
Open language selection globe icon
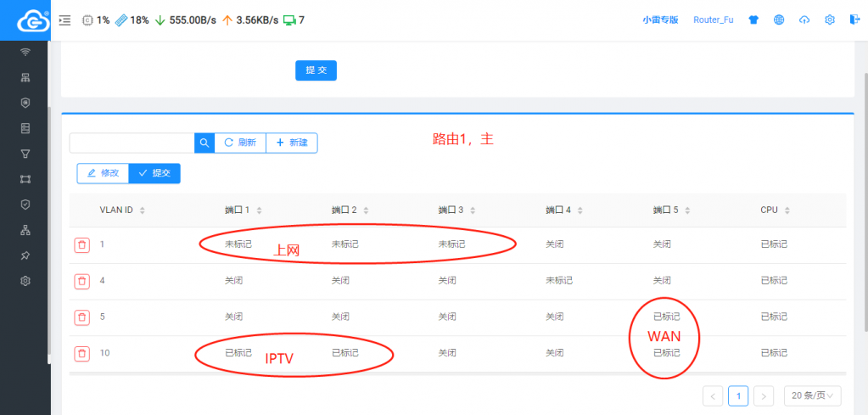tap(778, 20)
